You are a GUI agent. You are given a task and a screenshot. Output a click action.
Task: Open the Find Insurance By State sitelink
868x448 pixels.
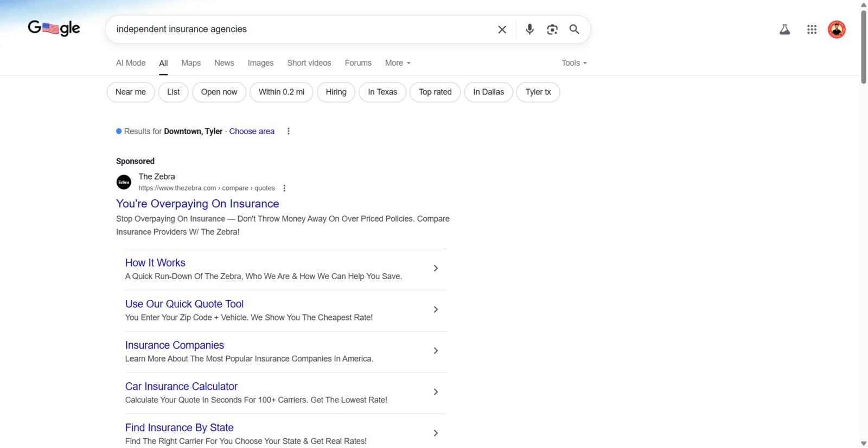click(180, 428)
